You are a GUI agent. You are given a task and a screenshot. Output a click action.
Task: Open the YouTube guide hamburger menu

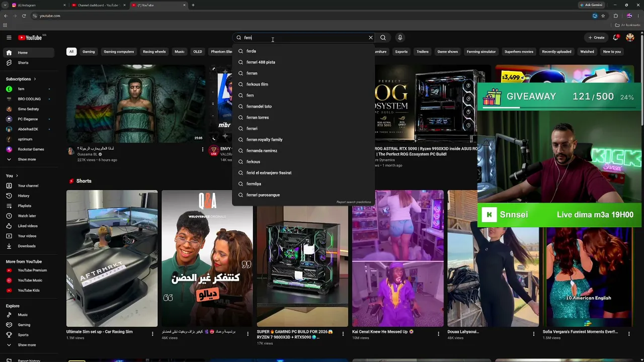point(9,38)
